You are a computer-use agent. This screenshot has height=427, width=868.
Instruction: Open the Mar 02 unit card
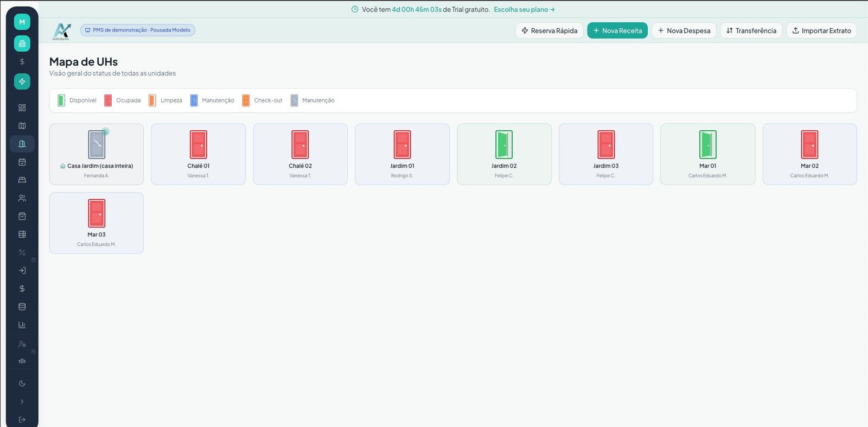(x=810, y=154)
